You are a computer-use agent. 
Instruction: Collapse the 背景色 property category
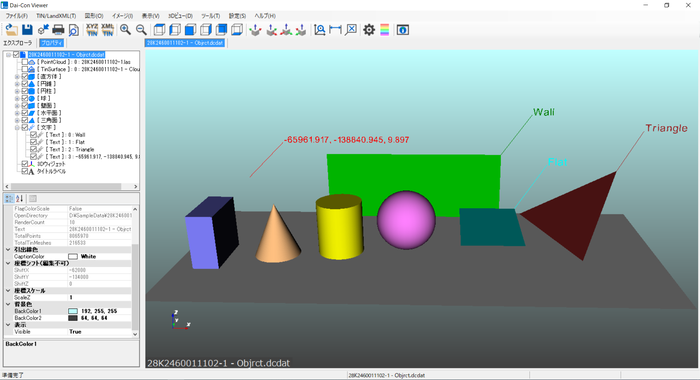point(8,304)
